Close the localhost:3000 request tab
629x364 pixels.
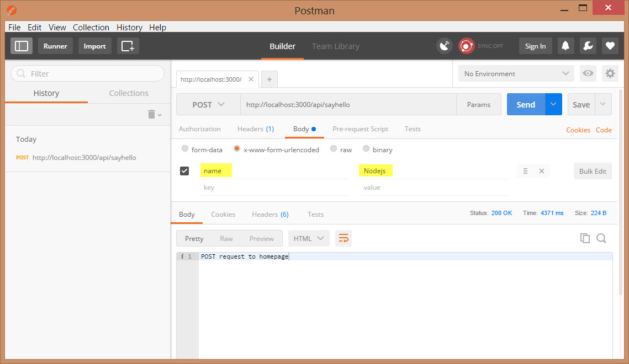(251, 79)
